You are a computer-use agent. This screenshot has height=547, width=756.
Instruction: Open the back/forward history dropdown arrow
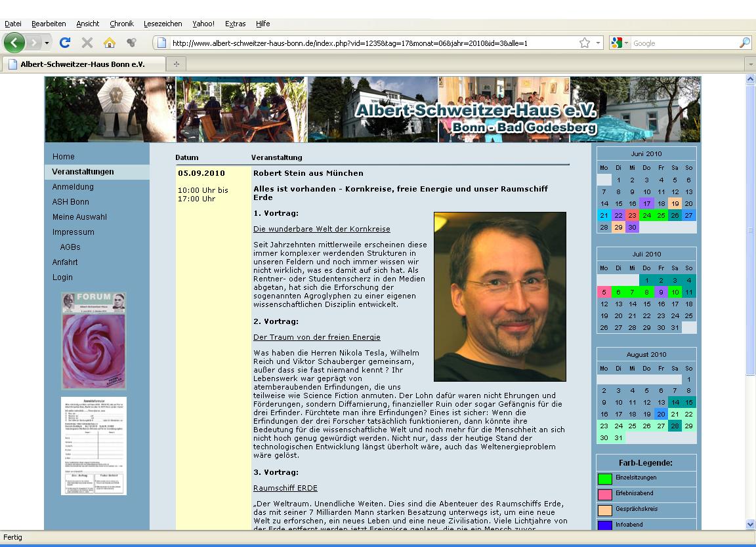pyautogui.click(x=47, y=43)
